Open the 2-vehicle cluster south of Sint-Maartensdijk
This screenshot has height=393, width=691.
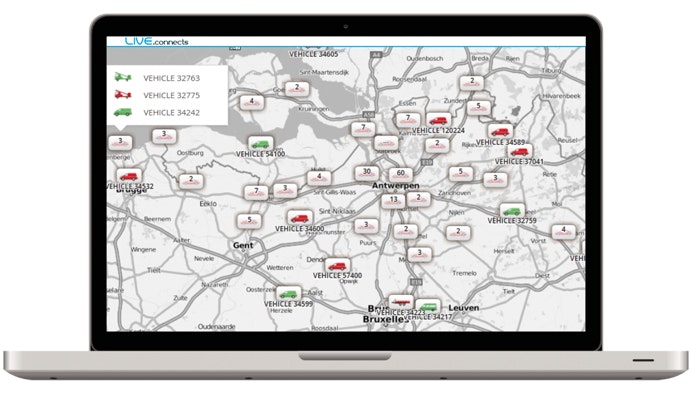(297, 89)
